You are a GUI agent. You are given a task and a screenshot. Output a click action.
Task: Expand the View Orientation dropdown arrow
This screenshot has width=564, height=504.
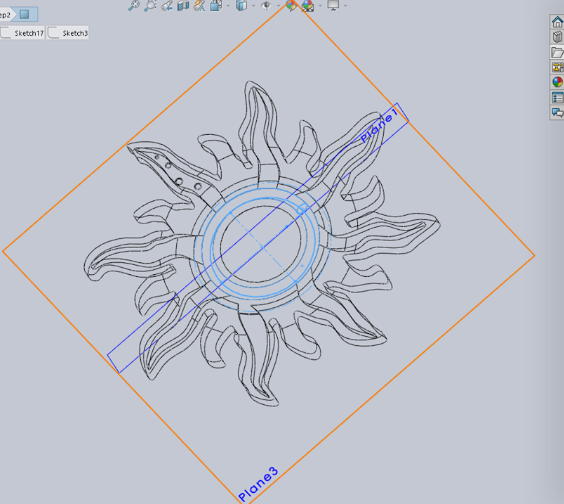click(x=228, y=6)
